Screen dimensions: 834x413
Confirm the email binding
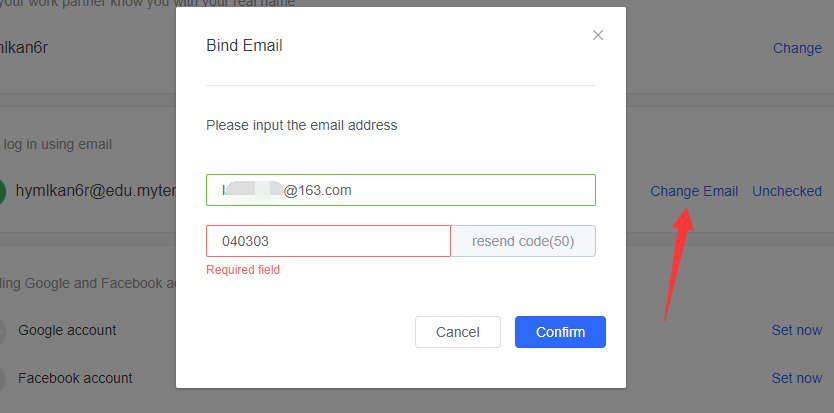click(560, 332)
